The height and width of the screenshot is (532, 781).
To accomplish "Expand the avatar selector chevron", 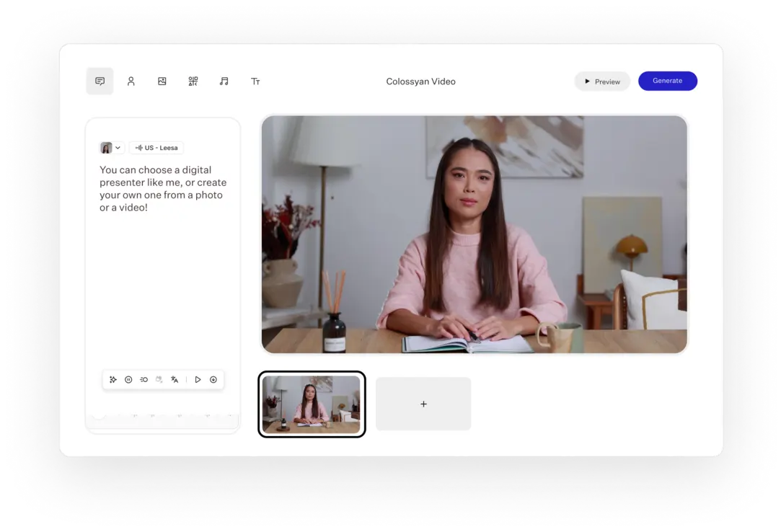I will pos(118,147).
